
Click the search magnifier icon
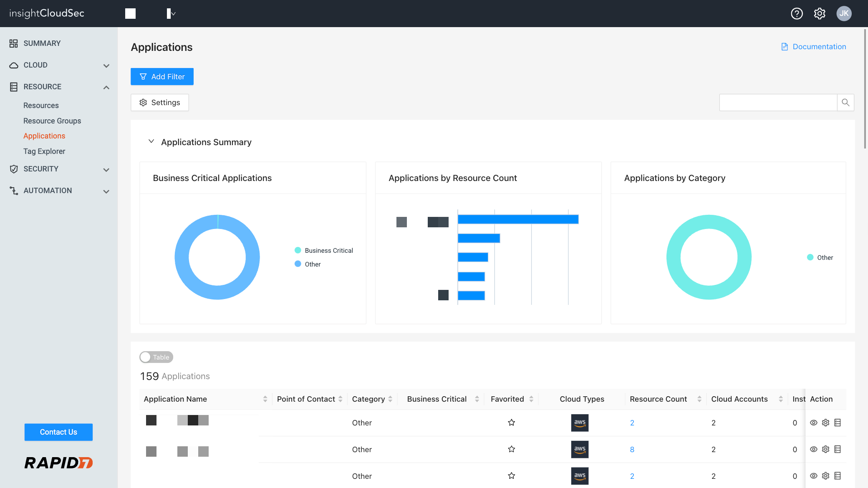coord(845,103)
